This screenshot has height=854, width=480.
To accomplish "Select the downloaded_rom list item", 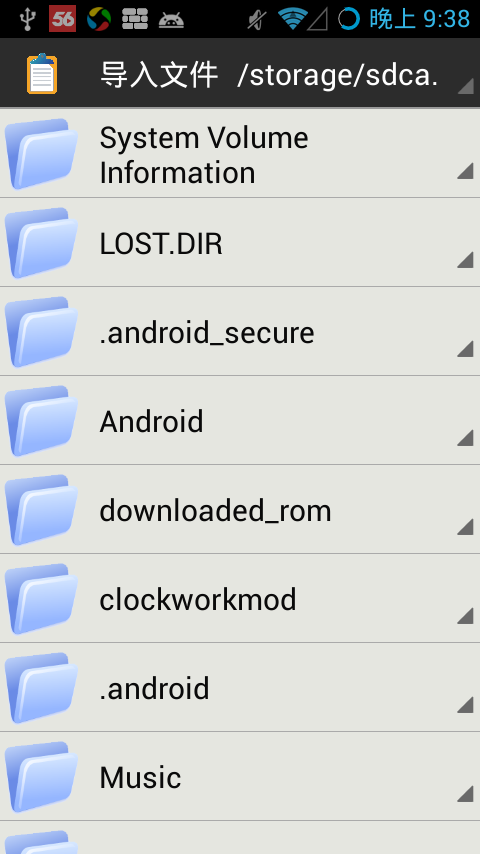I will point(240,509).
